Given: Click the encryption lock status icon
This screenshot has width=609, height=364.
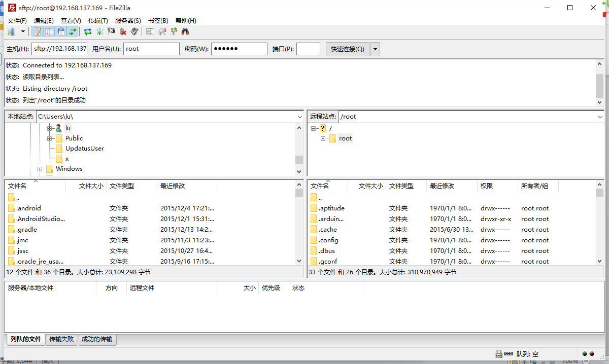Looking at the screenshot, I should tap(499, 354).
